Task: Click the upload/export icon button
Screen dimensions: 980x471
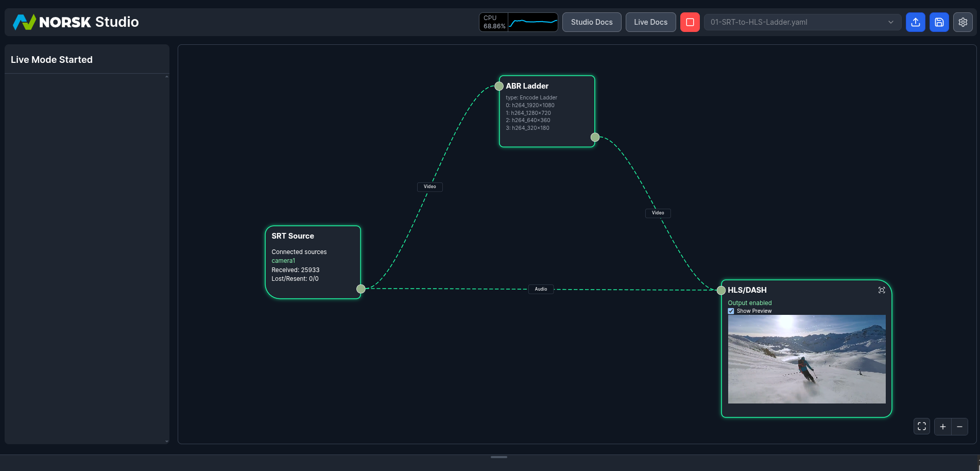Action: (915, 22)
